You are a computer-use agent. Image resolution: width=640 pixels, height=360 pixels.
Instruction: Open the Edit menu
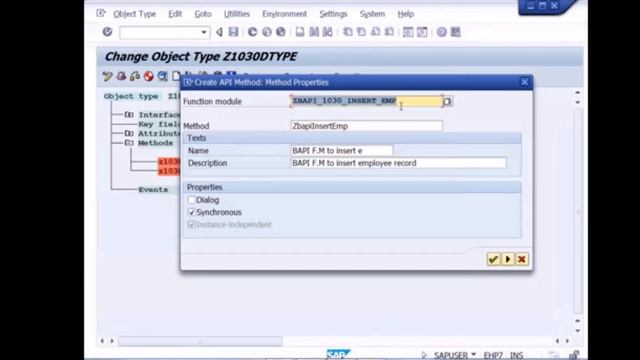175,14
